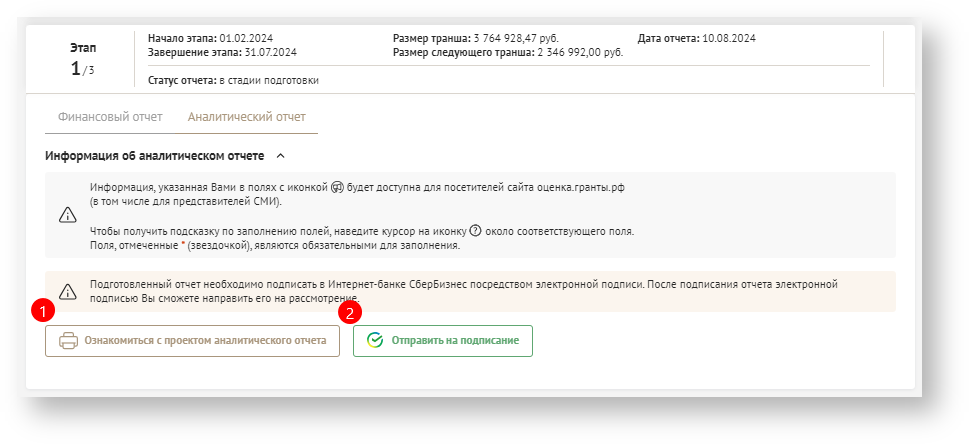Click the red badge numbered 2

(x=351, y=311)
